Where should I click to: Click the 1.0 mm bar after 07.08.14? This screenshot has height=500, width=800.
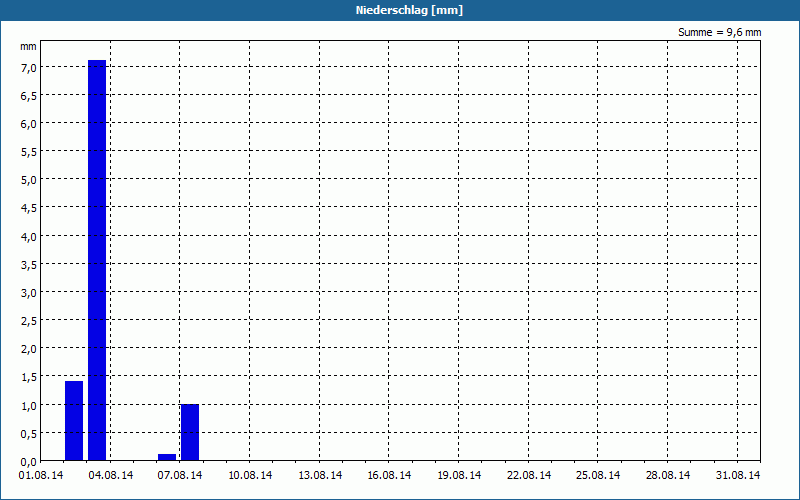tap(190, 433)
